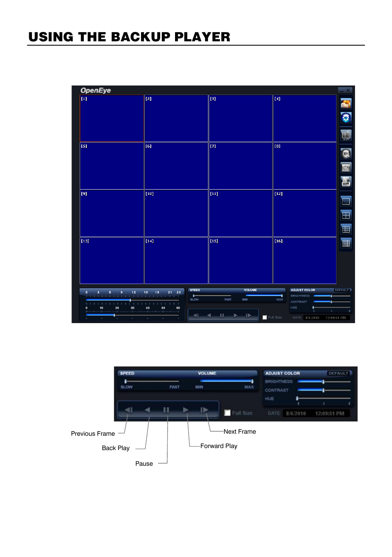Click Previous Frame button in enlarged control detail
392x557 pixels.
129,410
